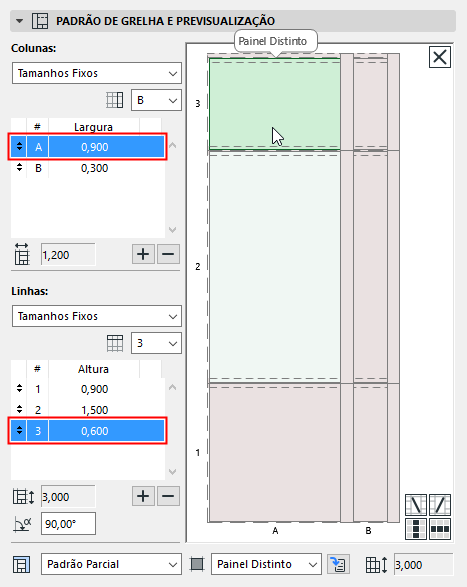Screen dimensions: 467x587
Task: Select column B row with width 0,300
Action: 88,168
